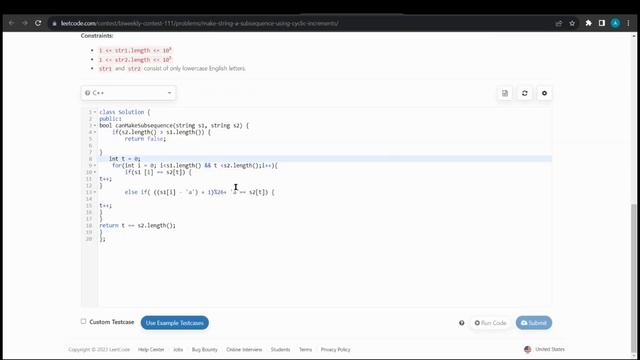The height and width of the screenshot is (360, 640).
Task: Click the United States flag icon
Action: (527, 349)
